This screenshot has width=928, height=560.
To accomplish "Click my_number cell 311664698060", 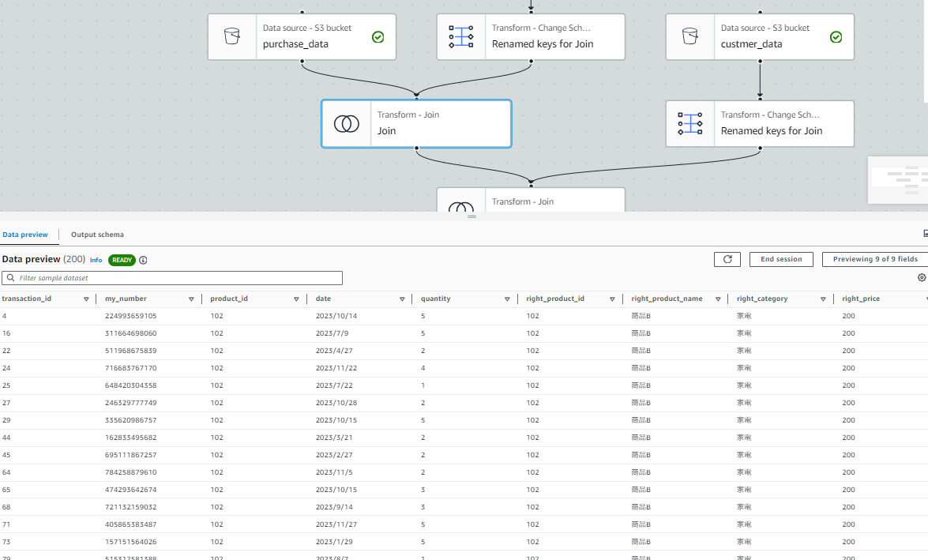I will [131, 333].
